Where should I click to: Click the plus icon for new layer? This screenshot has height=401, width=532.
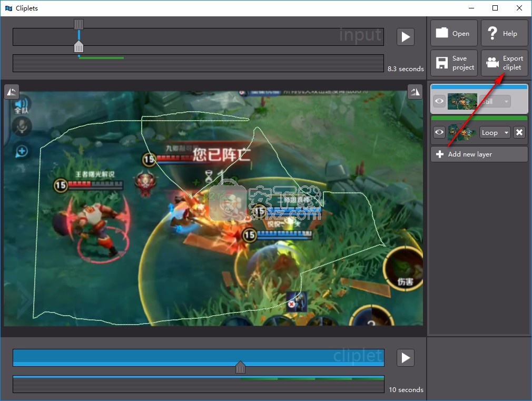(x=440, y=154)
